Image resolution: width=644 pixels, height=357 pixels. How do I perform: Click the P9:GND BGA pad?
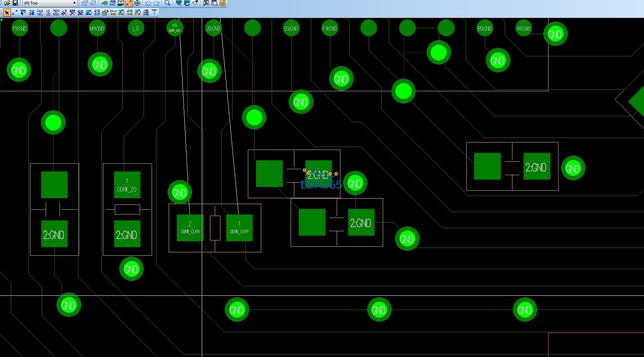(20, 28)
